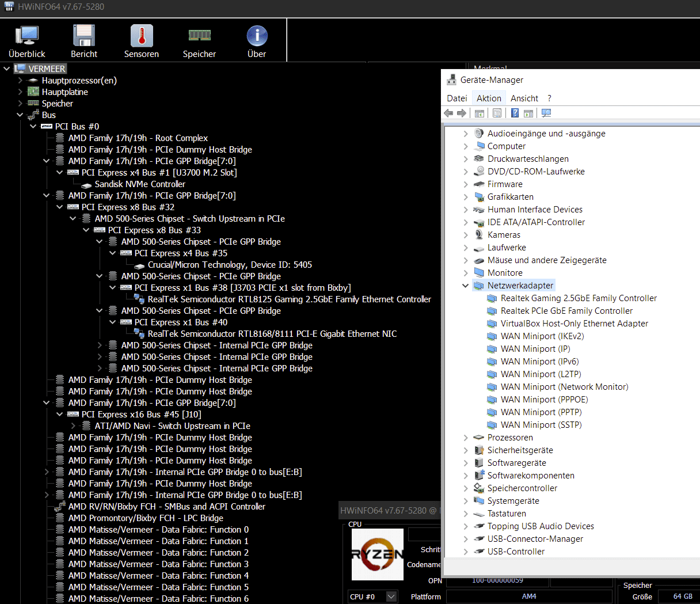Collapse the VERMEER root node
This screenshot has height=604, width=700.
pyautogui.click(x=7, y=69)
